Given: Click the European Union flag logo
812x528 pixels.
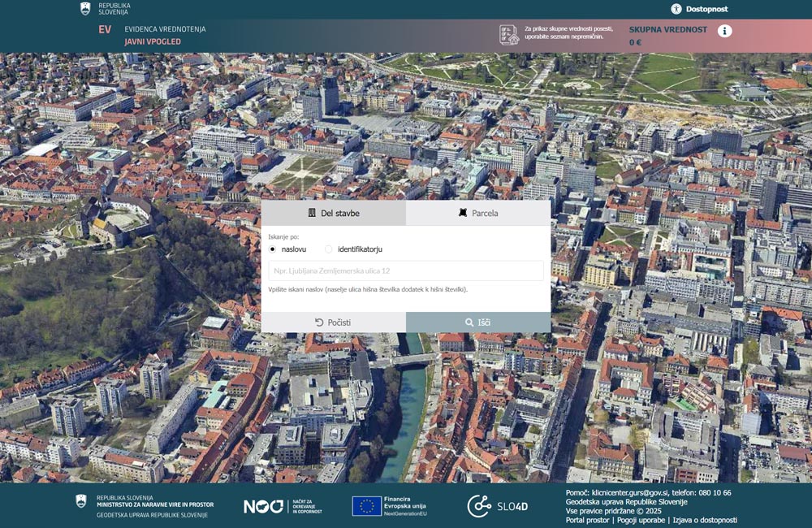Looking at the screenshot, I should (x=366, y=506).
